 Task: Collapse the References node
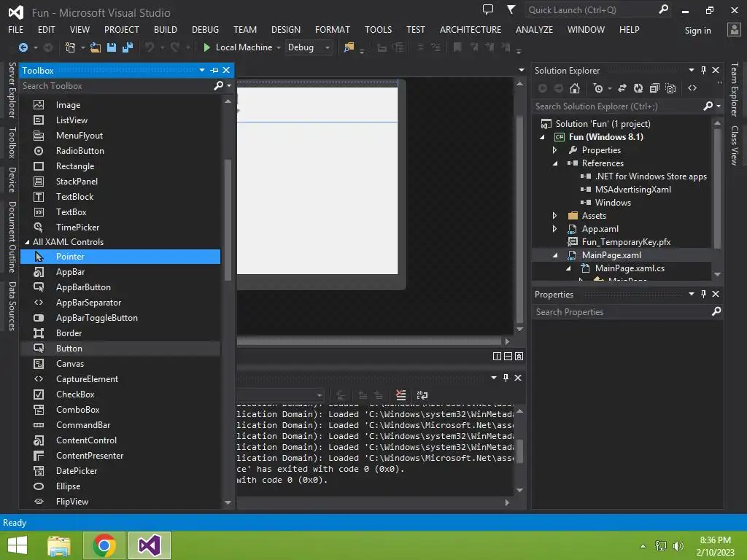tap(555, 163)
